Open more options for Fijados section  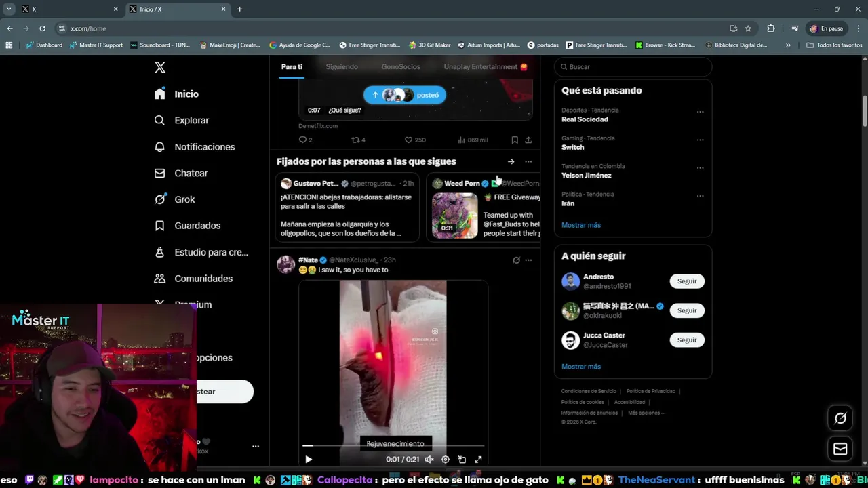(x=528, y=161)
